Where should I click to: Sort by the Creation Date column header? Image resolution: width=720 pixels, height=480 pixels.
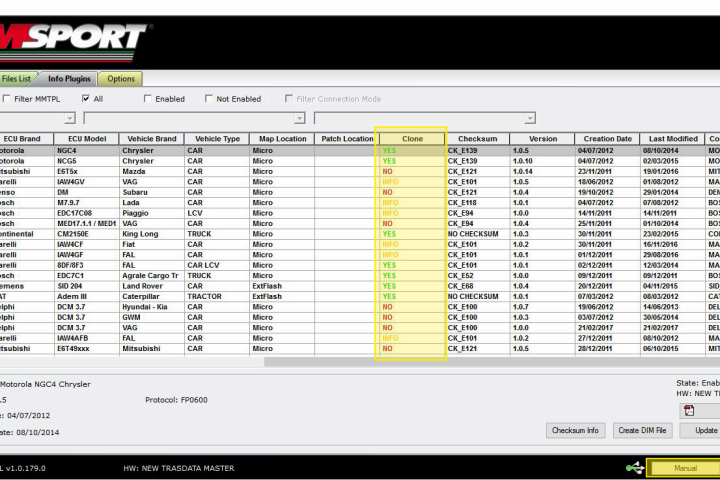(608, 139)
